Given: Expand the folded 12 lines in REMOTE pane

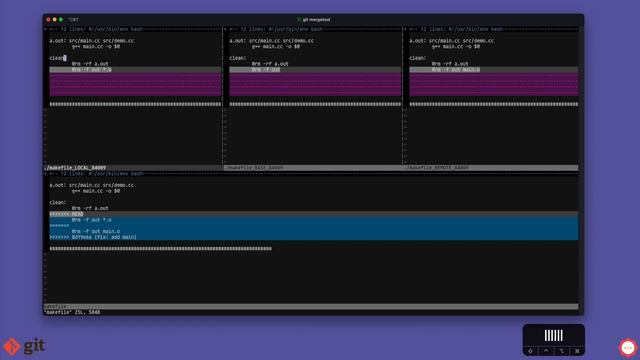Looking at the screenshot, I should (491, 29).
